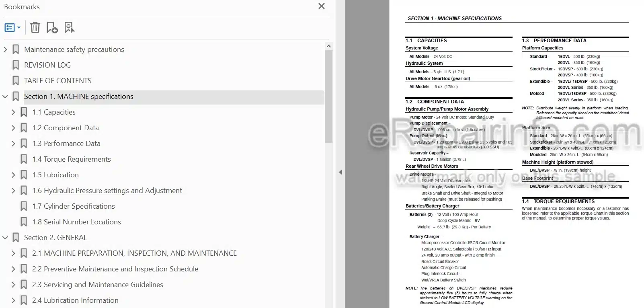Delete the selected bookmark with trash icon

click(35, 28)
